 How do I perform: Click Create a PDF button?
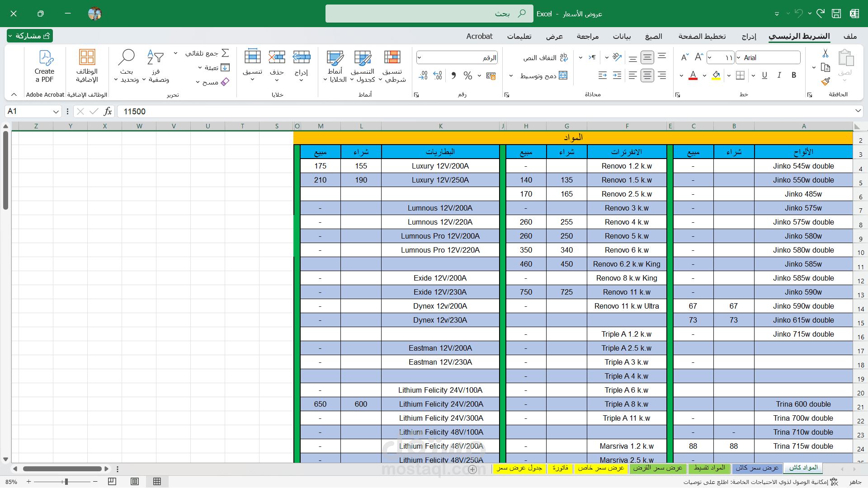click(44, 66)
